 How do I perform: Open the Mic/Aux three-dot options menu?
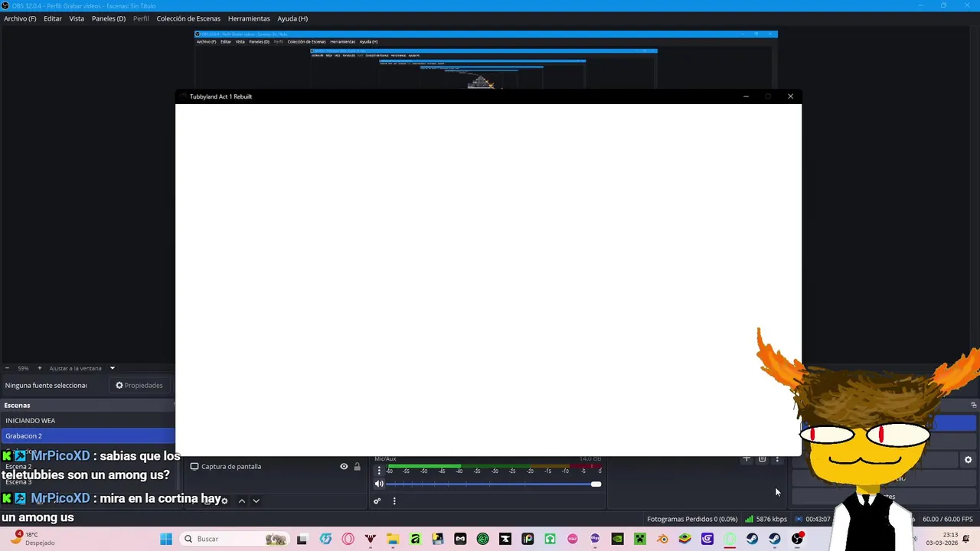(379, 471)
